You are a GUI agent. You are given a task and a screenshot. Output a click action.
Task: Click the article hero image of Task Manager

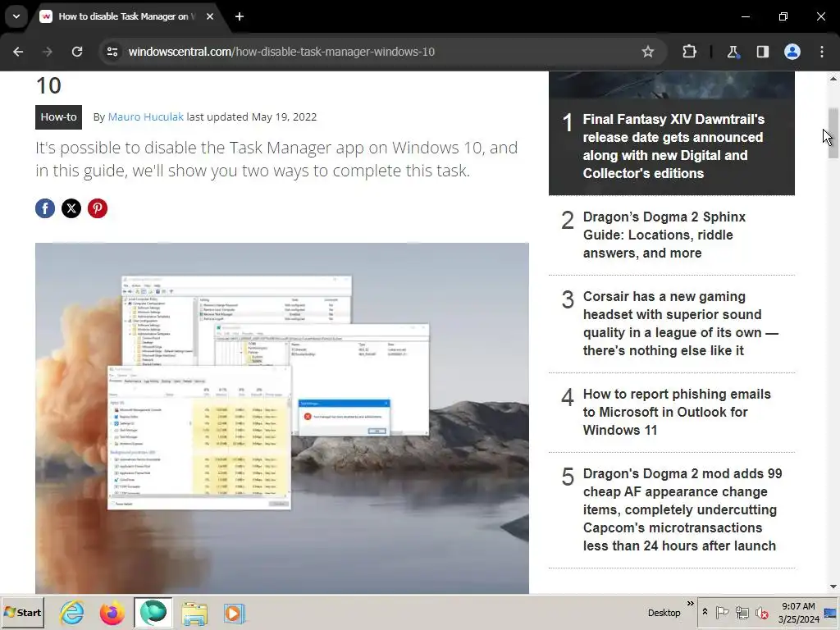(282, 418)
